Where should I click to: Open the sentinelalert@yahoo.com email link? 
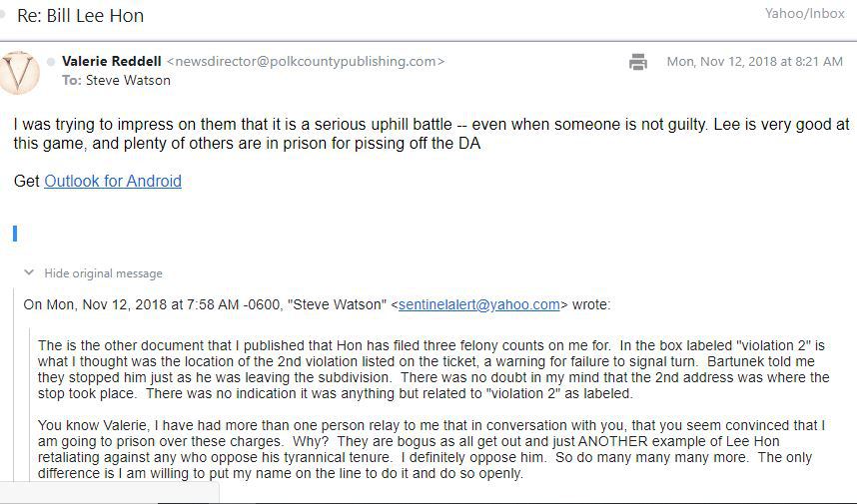point(478,304)
